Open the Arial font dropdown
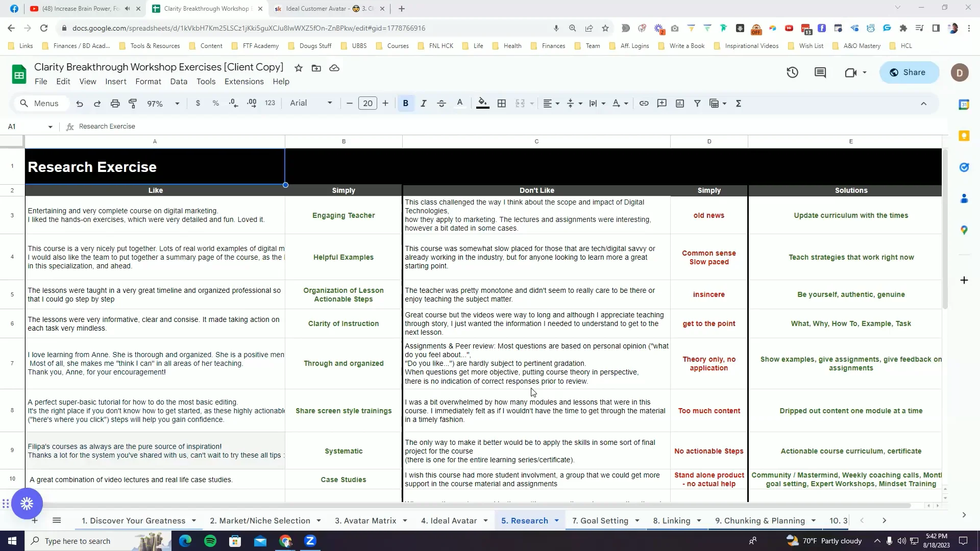Image resolution: width=980 pixels, height=551 pixels. pyautogui.click(x=311, y=103)
